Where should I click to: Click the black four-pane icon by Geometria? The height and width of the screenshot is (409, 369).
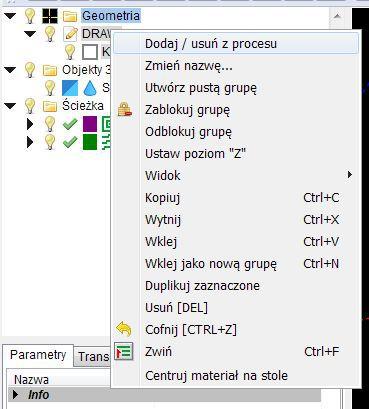point(50,16)
